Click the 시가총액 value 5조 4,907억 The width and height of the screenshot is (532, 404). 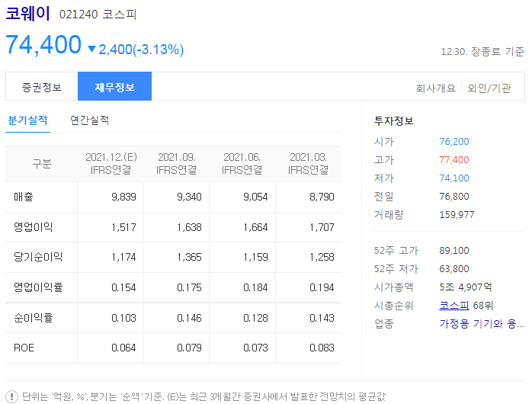(466, 287)
